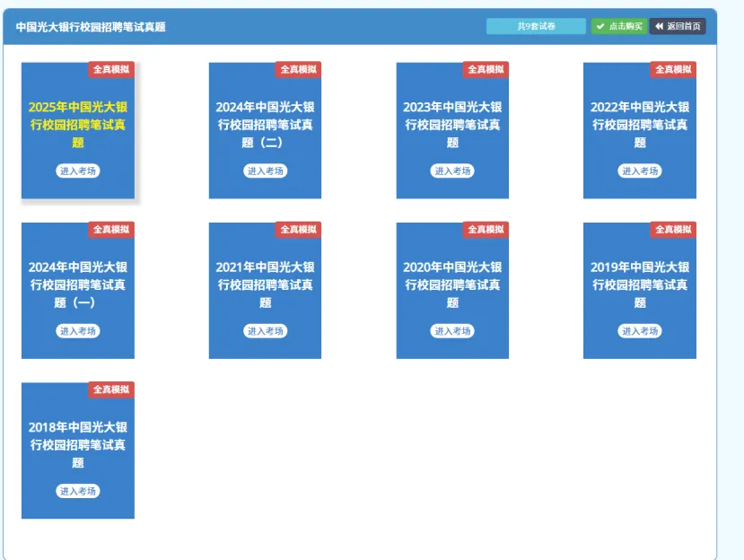This screenshot has width=744, height=560.
Task: Open the 2021年中国光大银行校园招聘笔试真题 title
Action: [x=266, y=284]
